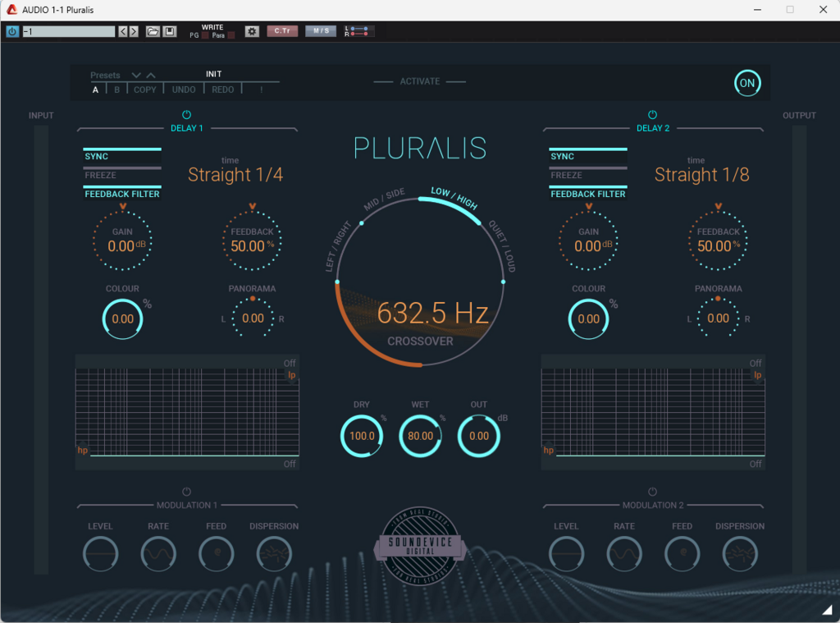The height and width of the screenshot is (623, 840).
Task: Toggle the Para automation indicator box
Action: point(231,35)
